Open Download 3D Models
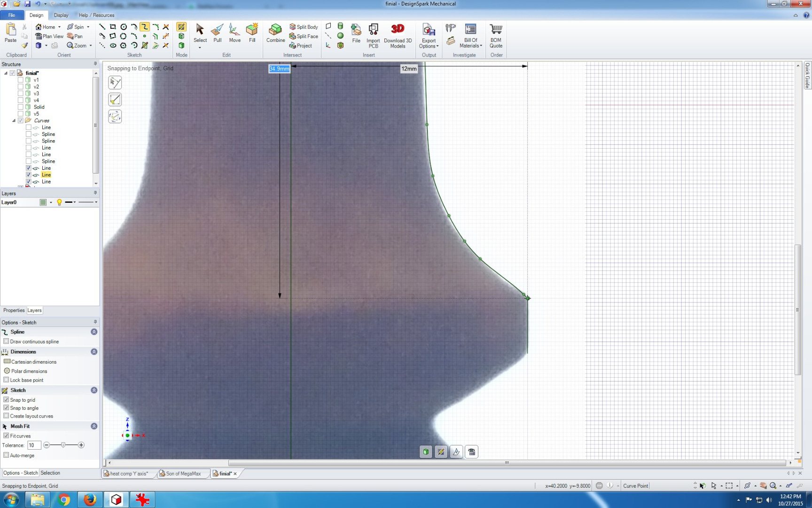The image size is (812, 508). (398, 36)
